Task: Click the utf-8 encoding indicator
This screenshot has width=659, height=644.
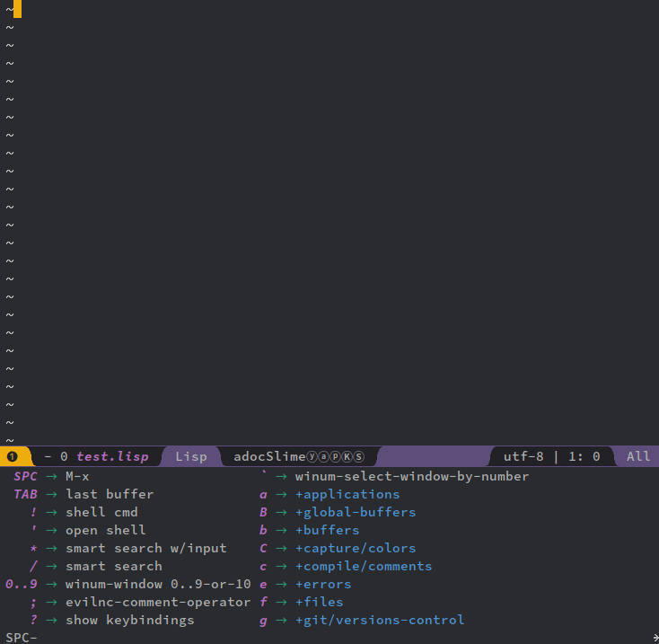Action: [x=523, y=456]
